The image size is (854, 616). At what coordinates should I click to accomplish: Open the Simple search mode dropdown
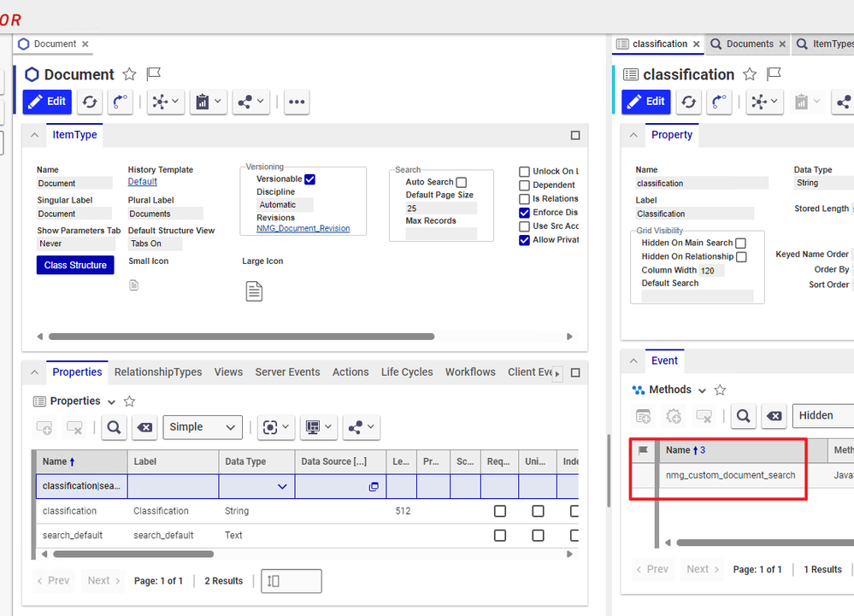(x=203, y=427)
